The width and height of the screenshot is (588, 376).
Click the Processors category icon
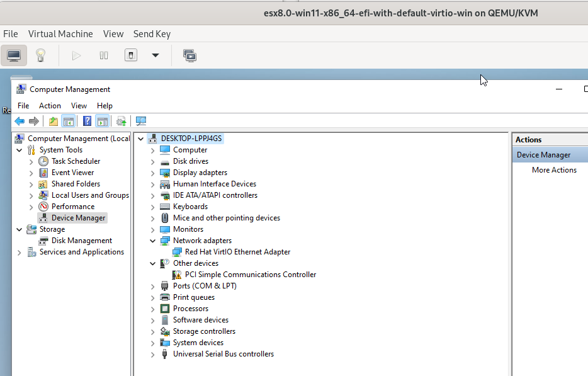[x=164, y=309]
